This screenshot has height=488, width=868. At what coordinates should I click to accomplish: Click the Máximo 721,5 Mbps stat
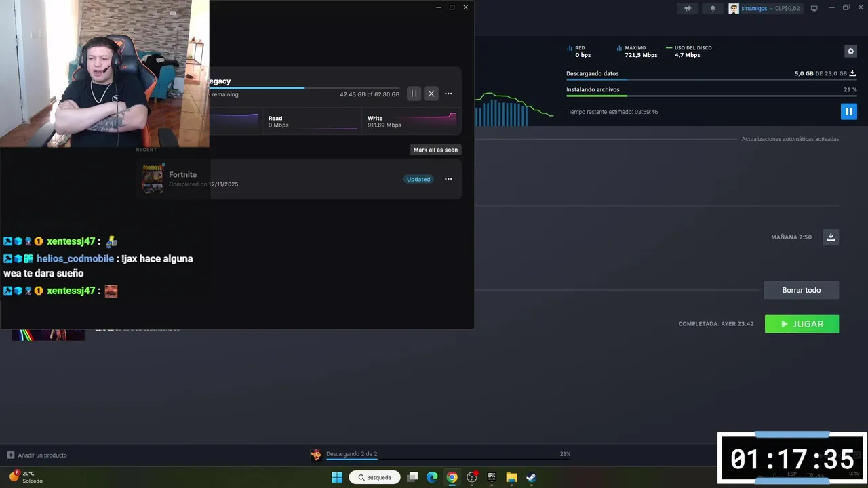coord(637,52)
